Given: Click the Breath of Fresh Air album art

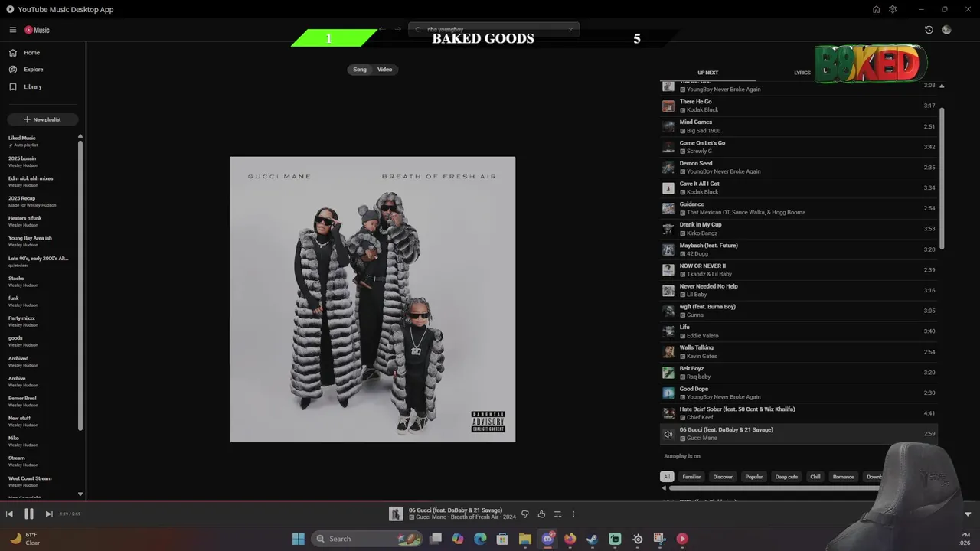Looking at the screenshot, I should pyautogui.click(x=373, y=299).
